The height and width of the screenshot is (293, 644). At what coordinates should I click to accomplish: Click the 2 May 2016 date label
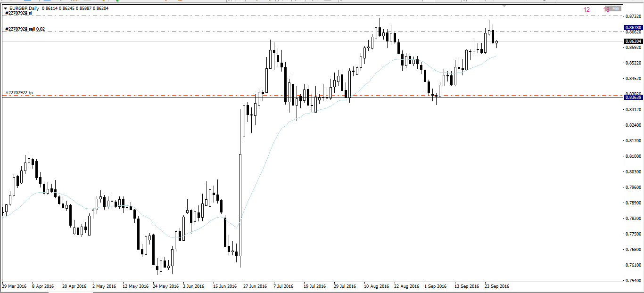pos(104,286)
